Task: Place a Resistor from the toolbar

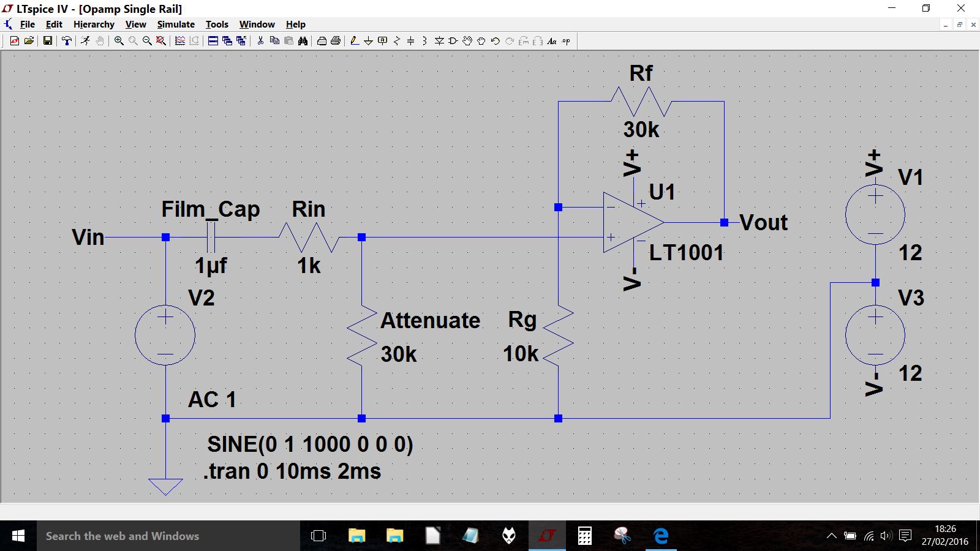Action: tap(397, 41)
